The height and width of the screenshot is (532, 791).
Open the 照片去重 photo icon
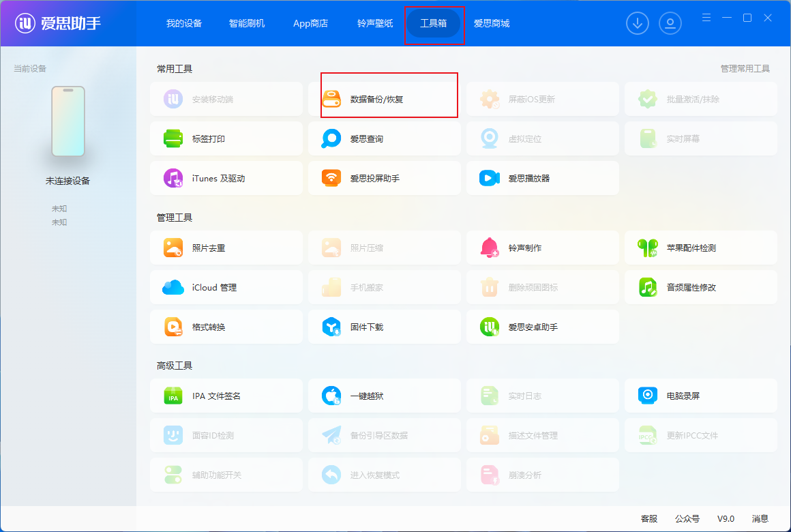tap(173, 248)
